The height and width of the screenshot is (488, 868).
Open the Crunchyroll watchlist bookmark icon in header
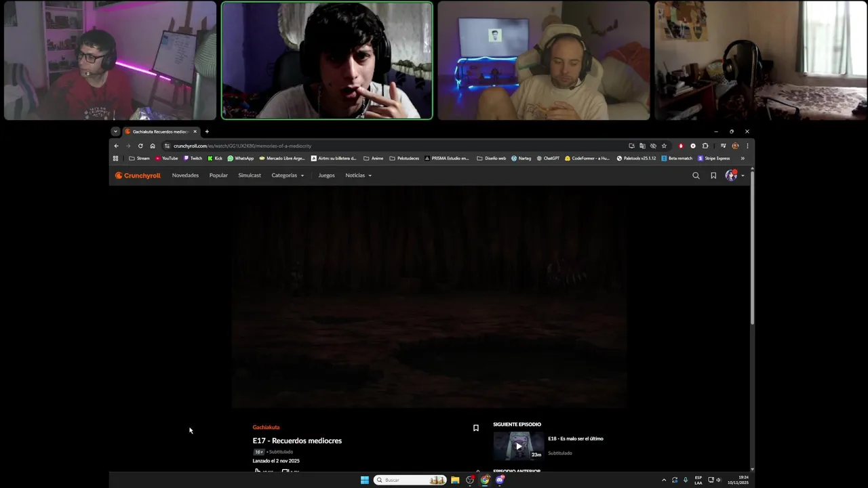point(713,176)
